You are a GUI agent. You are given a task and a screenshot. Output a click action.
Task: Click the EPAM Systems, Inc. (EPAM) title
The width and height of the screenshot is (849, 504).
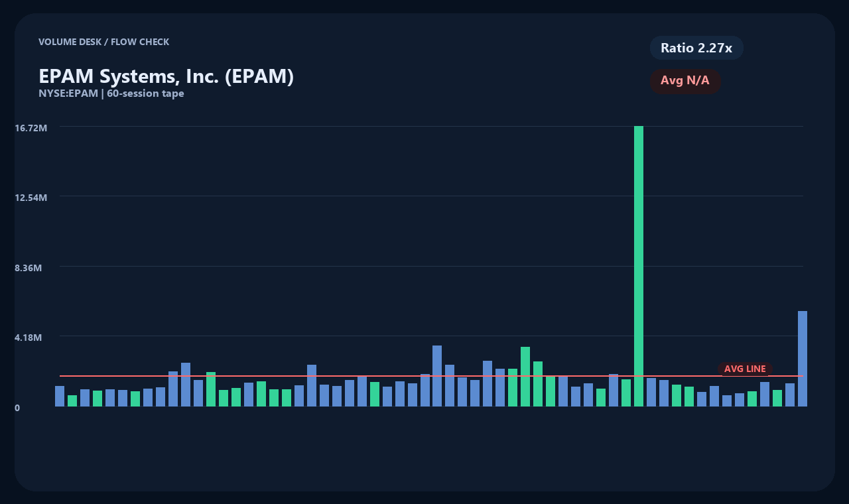[x=166, y=76]
